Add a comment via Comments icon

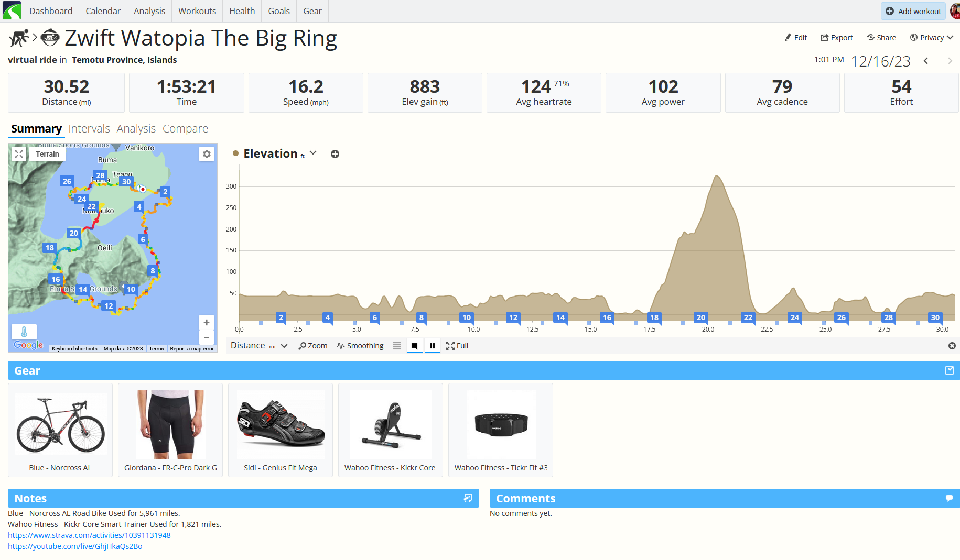[949, 498]
